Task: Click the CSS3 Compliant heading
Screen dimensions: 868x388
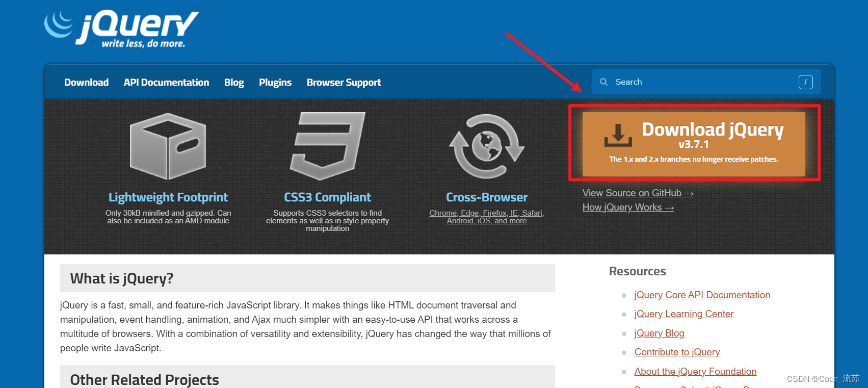Action: tap(328, 197)
